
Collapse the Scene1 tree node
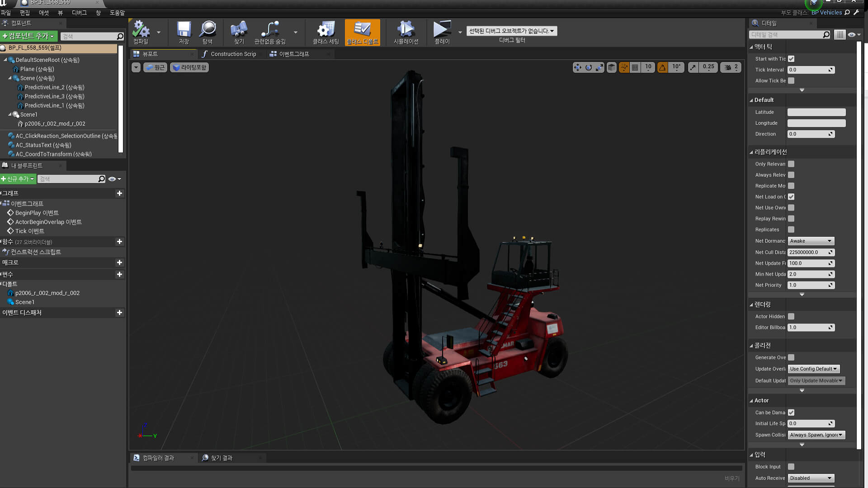pyautogui.click(x=10, y=114)
